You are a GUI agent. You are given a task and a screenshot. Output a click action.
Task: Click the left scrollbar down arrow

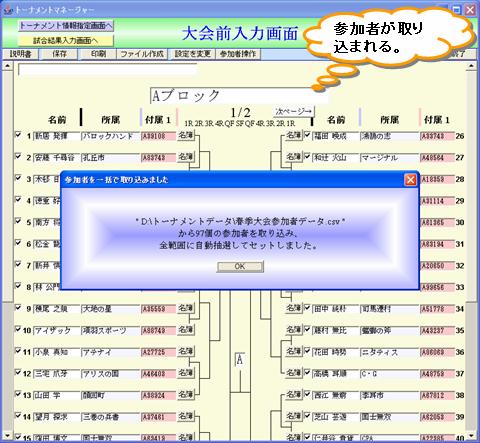point(7,435)
